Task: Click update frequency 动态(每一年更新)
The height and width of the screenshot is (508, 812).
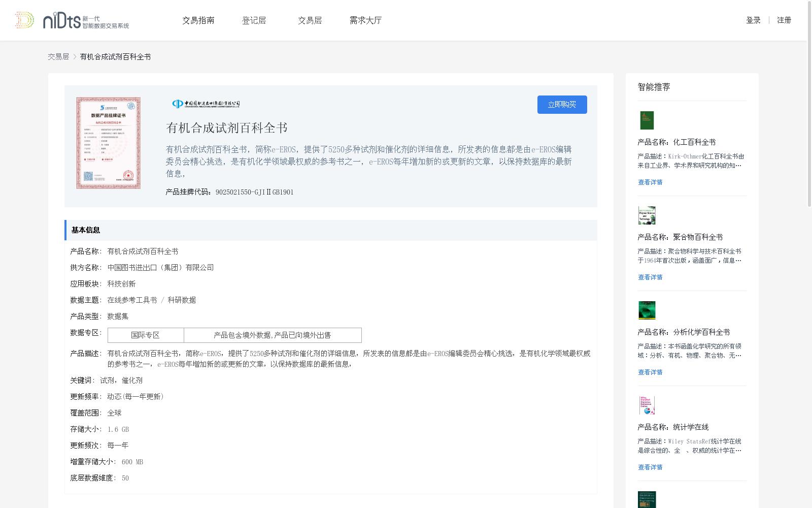Action: point(136,397)
